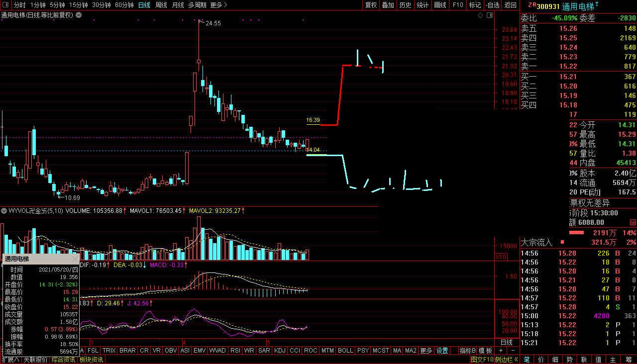Select WVAD indicator tab
This screenshot has width=637, height=364.
click(217, 351)
